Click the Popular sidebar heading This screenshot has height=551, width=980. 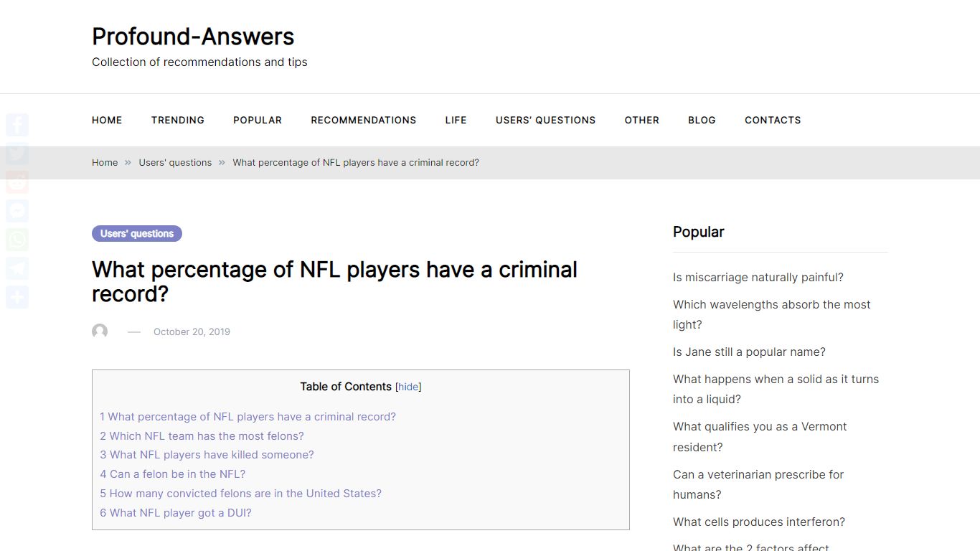(698, 232)
